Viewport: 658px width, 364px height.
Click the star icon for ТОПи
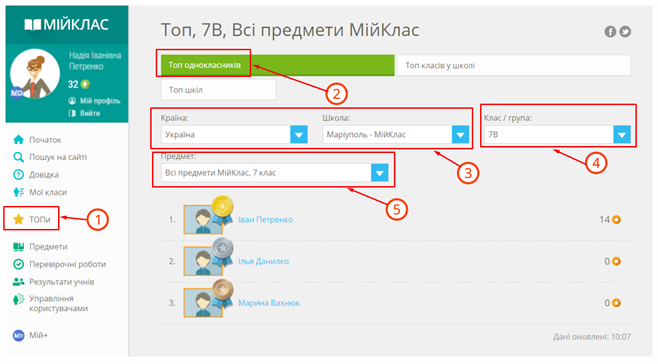click(x=18, y=219)
